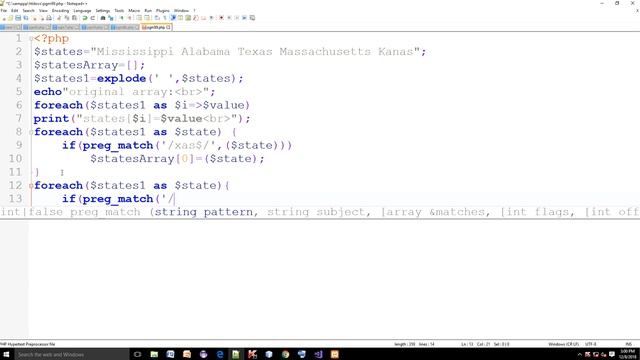Open the Search menu
The image size is (640, 360).
[29, 11]
